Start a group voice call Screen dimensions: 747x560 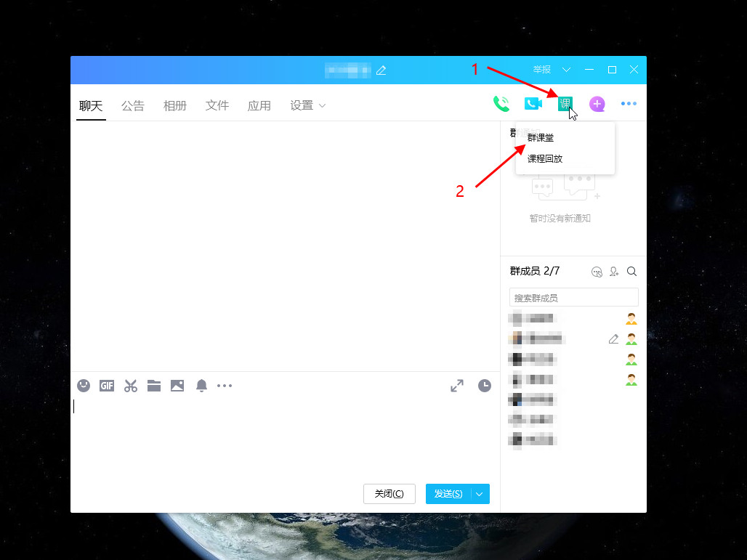pyautogui.click(x=501, y=104)
